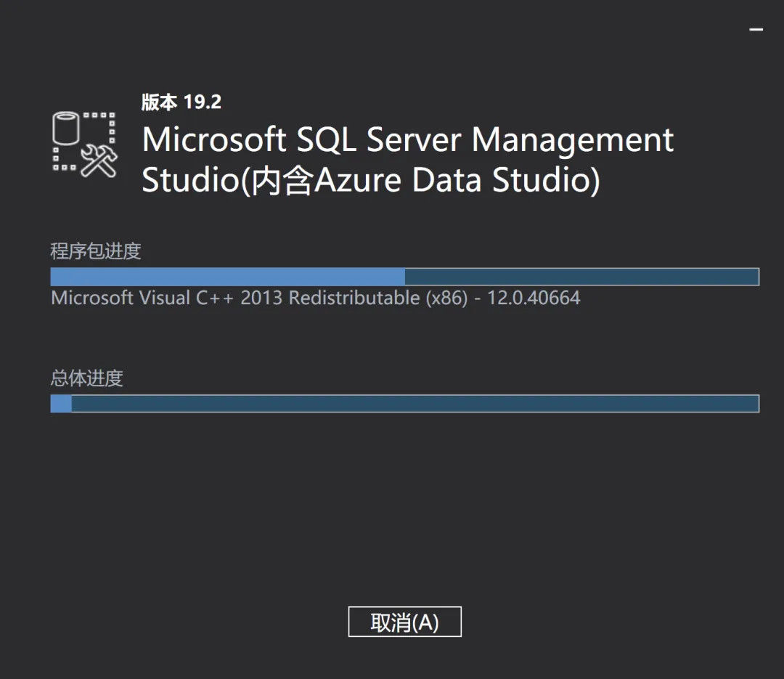The width and height of the screenshot is (784, 679).
Task: Click the filled part of the package progress bar
Action: tap(227, 277)
